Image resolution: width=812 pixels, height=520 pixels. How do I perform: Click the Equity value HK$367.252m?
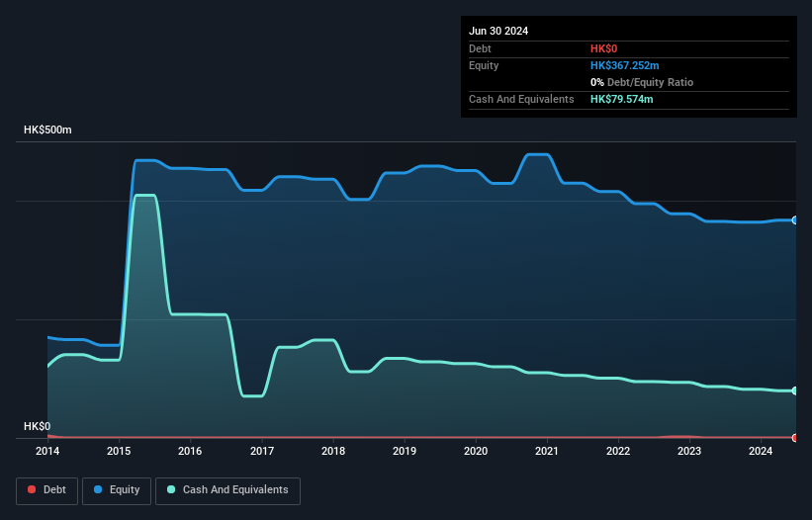pyautogui.click(x=624, y=65)
